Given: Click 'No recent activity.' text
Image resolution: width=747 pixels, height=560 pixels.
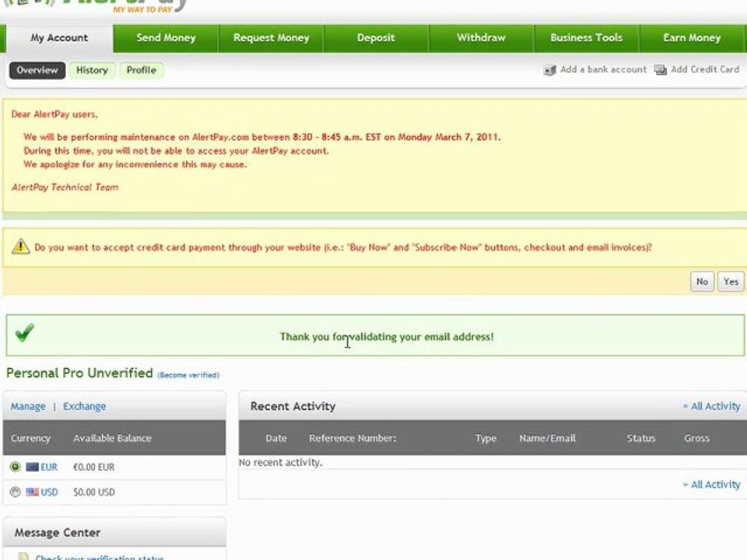Looking at the screenshot, I should point(281,462).
